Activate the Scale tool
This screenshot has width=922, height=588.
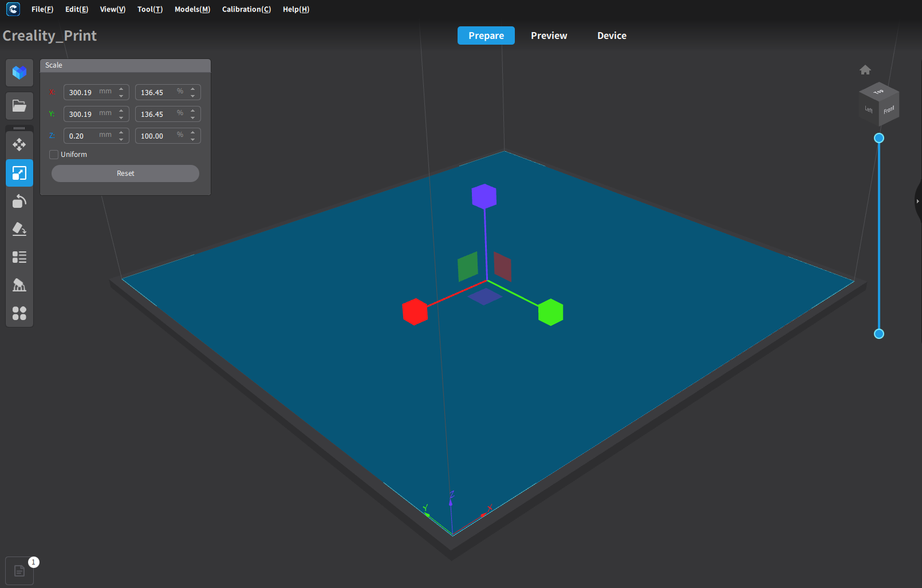click(19, 173)
